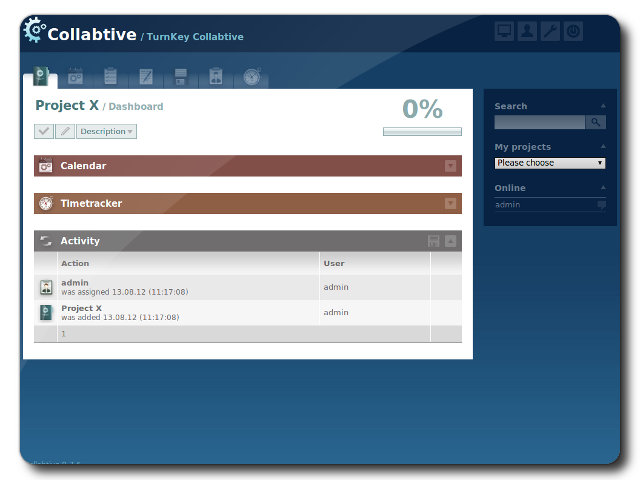Toggle the Activity panel collapse arrow
This screenshot has width=640, height=480.
click(x=451, y=241)
